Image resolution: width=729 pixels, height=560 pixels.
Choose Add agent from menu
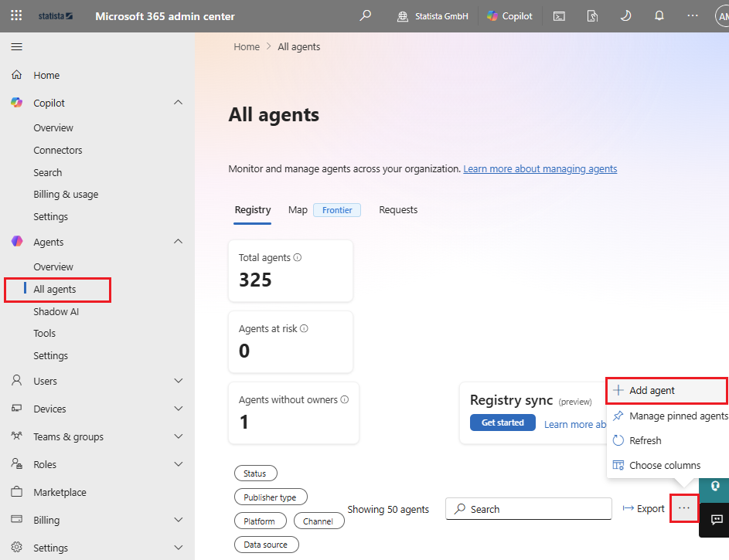(x=666, y=391)
